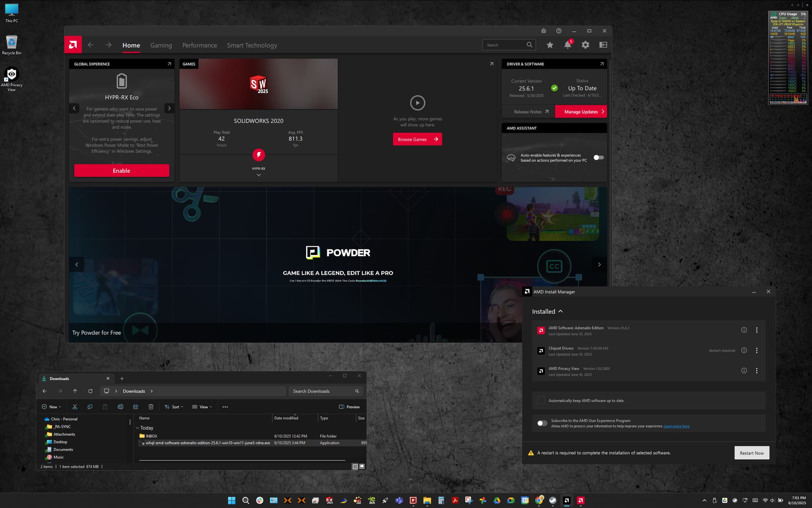Expand the Driver & Software panel arrow
The image size is (812, 508).
[602, 64]
